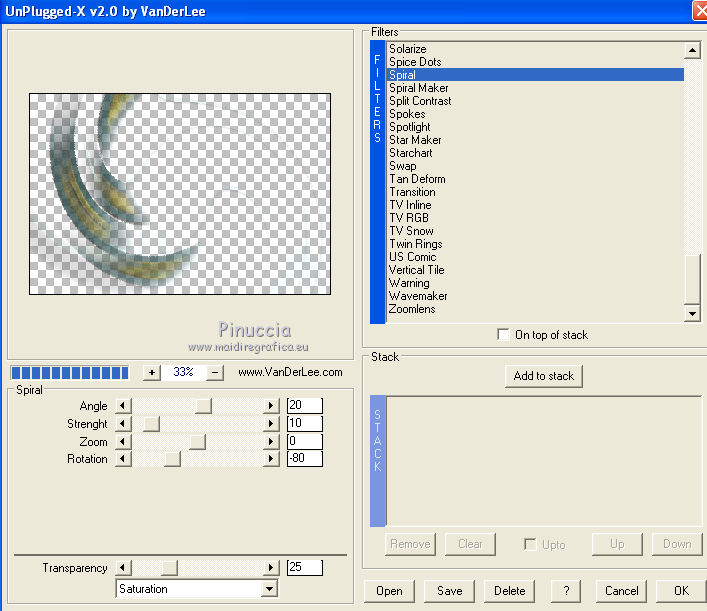Enable the On top of stack checkbox
707x611 pixels.
[x=503, y=335]
